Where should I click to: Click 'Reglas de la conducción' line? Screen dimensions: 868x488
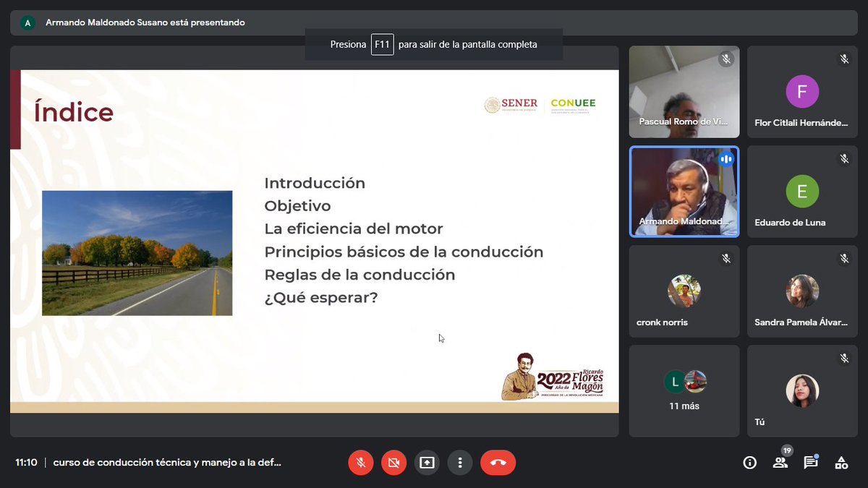[359, 275]
